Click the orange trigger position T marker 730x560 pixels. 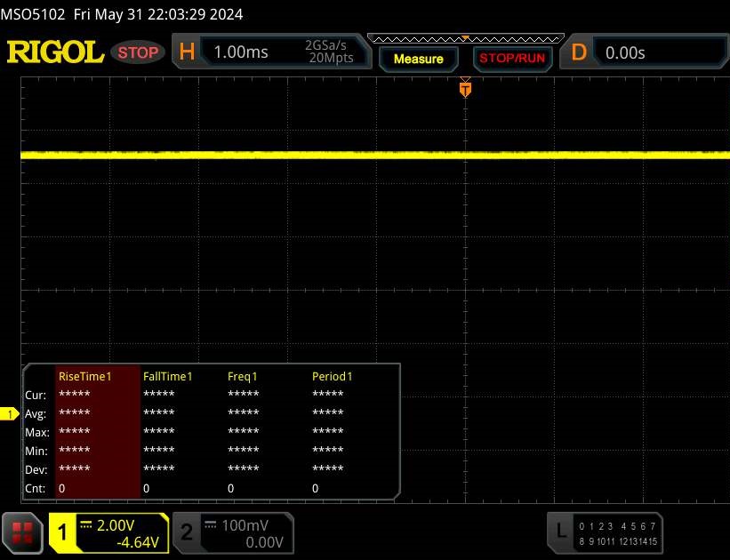[465, 89]
